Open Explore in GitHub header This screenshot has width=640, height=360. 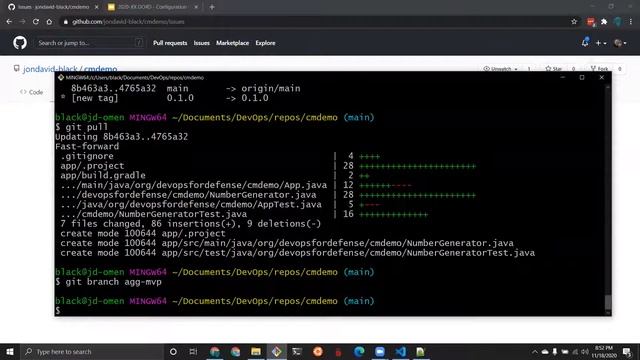(265, 43)
